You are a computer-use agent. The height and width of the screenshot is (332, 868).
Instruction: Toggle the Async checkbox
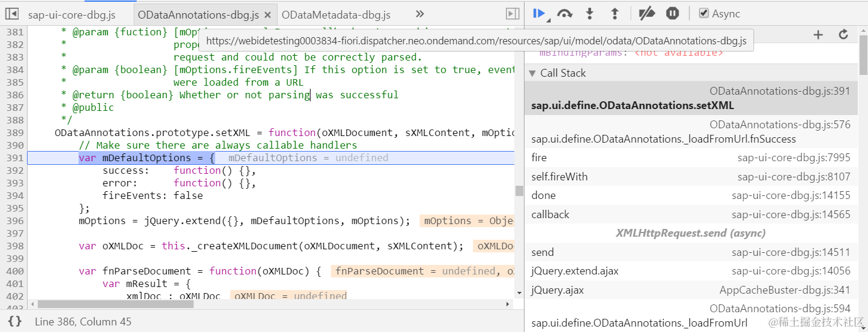click(704, 13)
